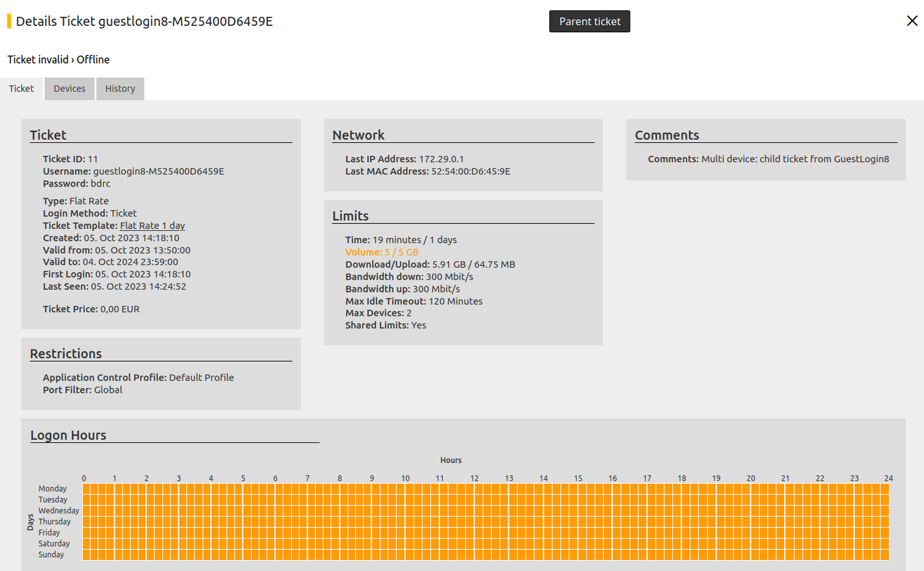Open the Parent ticket

tap(589, 21)
